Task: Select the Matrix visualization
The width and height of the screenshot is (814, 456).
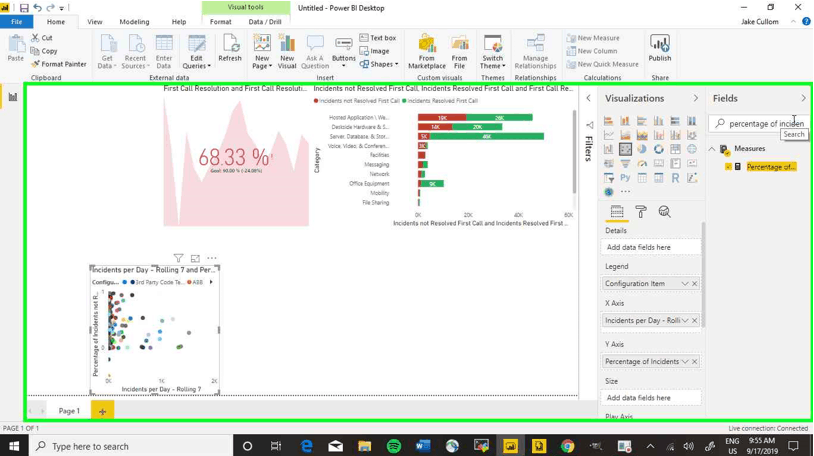Action: [x=658, y=178]
